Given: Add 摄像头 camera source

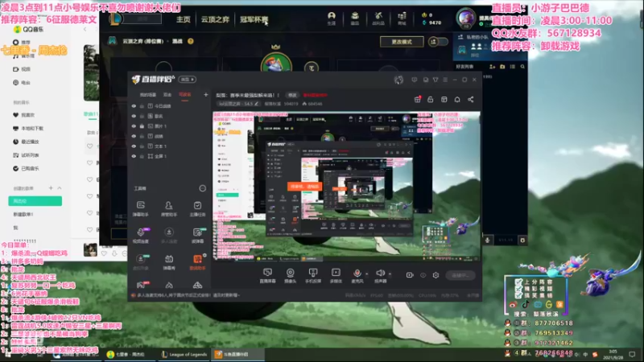Looking at the screenshot, I should [x=290, y=276].
